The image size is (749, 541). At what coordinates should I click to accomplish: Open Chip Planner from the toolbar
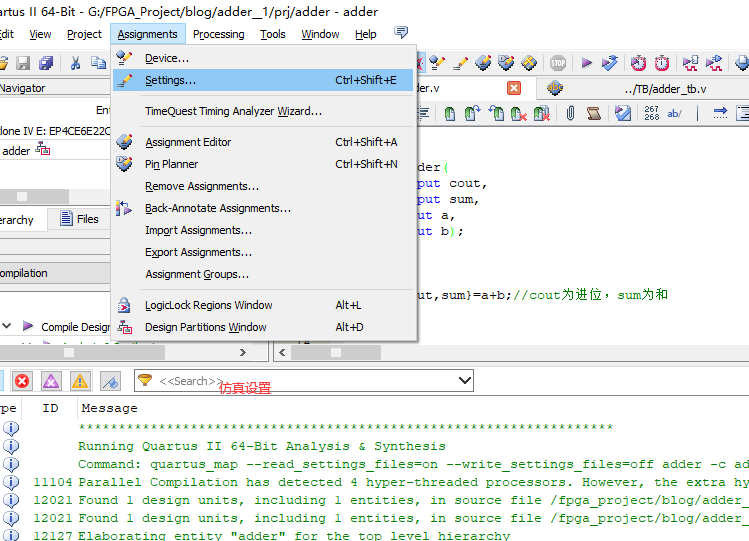click(529, 63)
